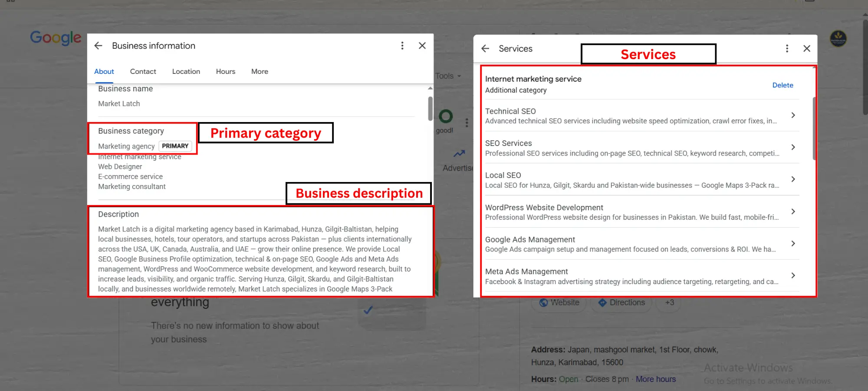Click the scrollbar in Business information panel
This screenshot has width=868, height=391.
[x=430, y=109]
